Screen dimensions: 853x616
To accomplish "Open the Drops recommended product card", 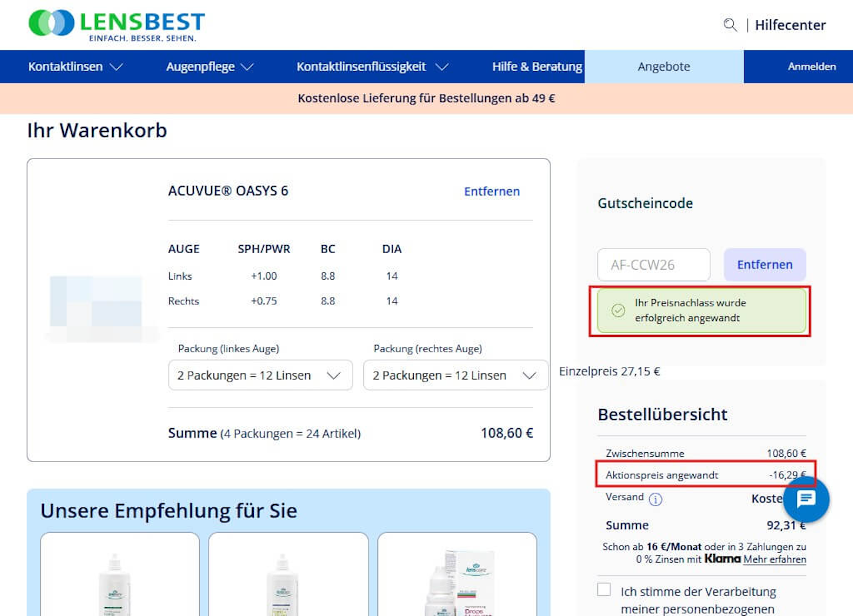I will tap(457, 574).
